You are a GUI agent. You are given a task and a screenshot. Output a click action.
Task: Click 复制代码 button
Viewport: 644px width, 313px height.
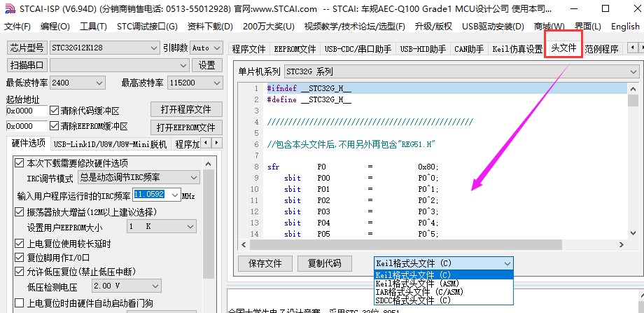pos(325,263)
